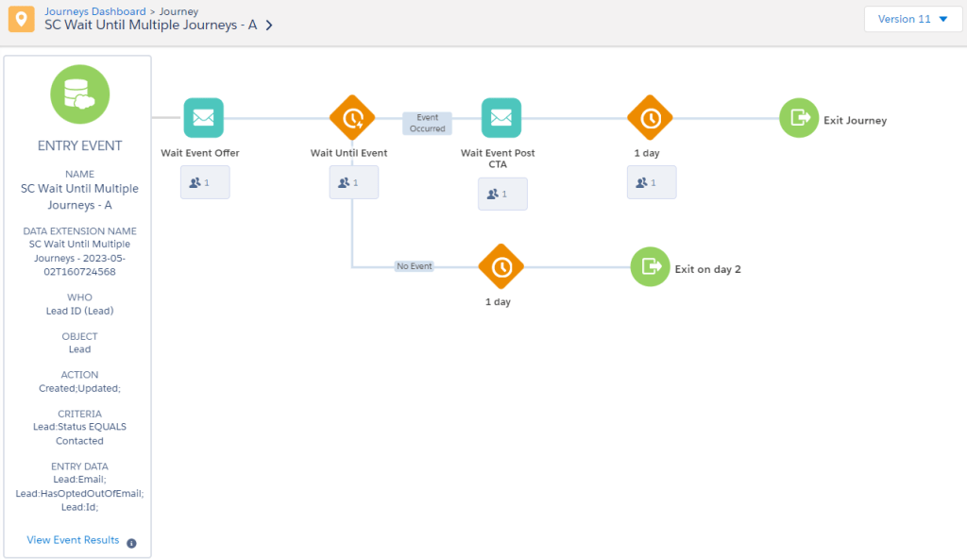This screenshot has height=560, width=967.
Task: Open the Wait Event Post CTA email activity
Action: (501, 118)
